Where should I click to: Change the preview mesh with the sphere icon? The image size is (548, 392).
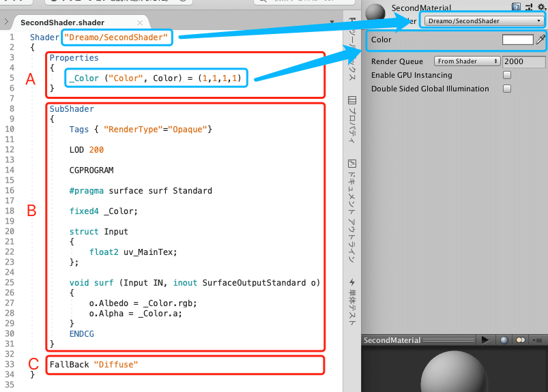504,340
